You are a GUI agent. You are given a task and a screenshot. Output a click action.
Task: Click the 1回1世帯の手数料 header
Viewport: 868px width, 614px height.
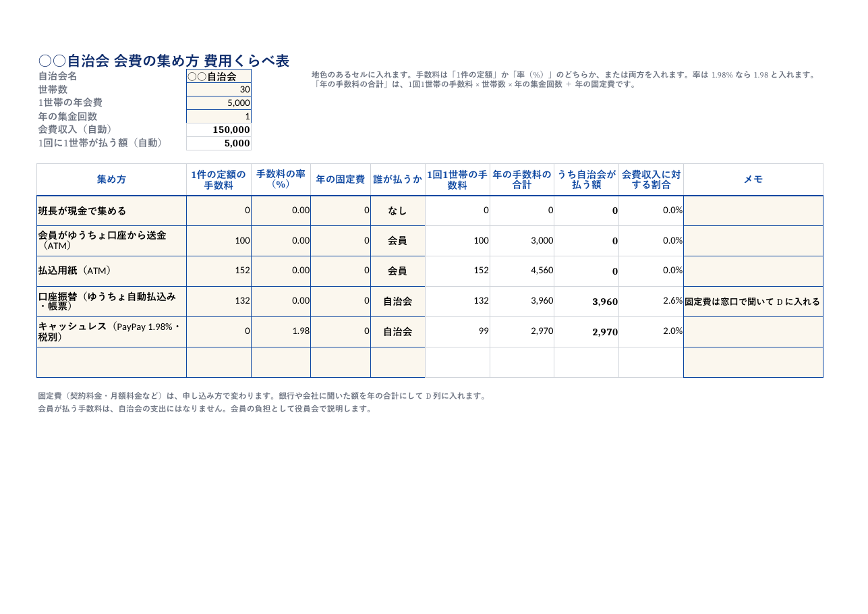457,179
